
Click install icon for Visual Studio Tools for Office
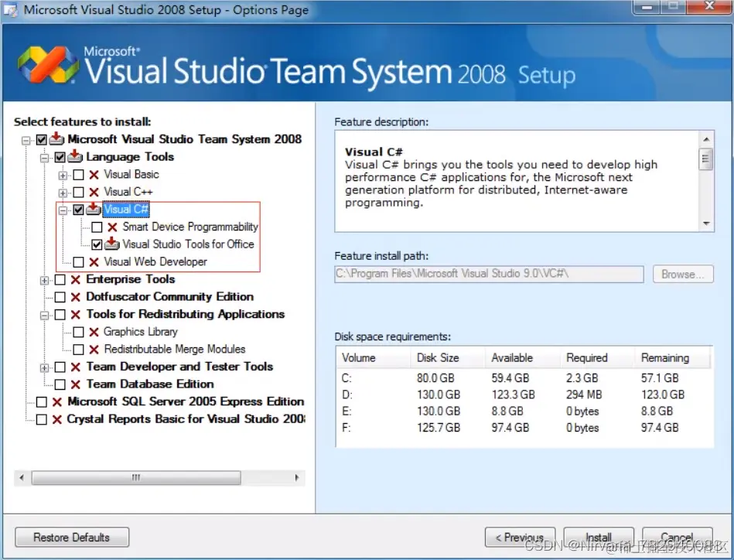tap(112, 244)
